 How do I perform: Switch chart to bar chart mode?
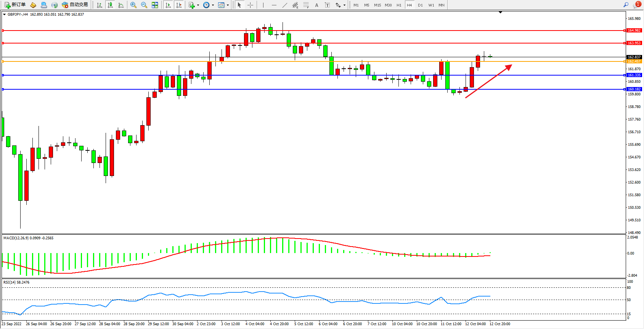(x=100, y=5)
